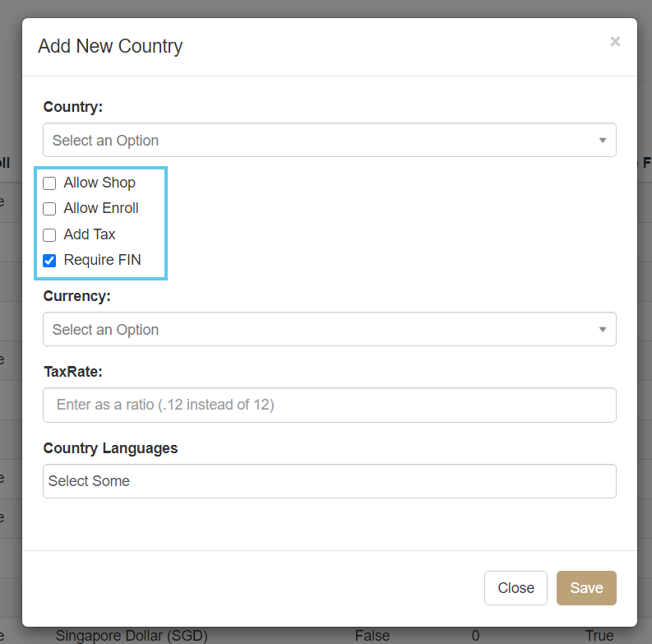The image size is (652, 644).
Task: Focus the TaxRate ratio input field
Action: pos(329,405)
